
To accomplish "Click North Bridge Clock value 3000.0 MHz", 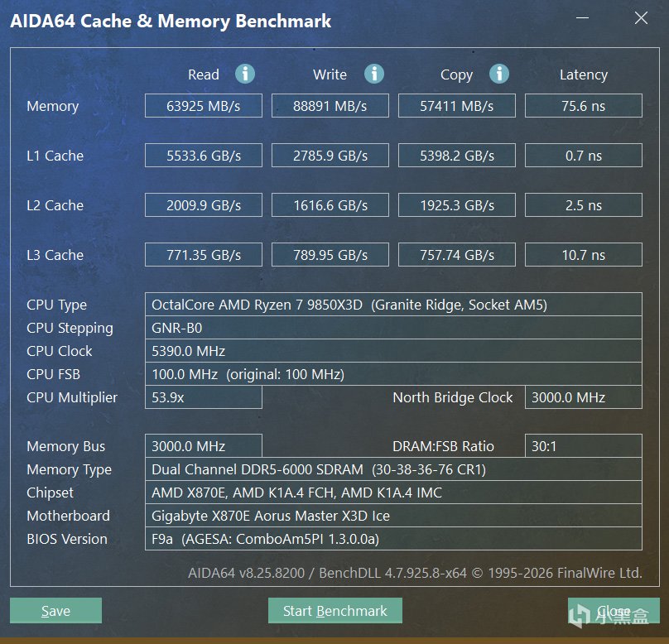I will pyautogui.click(x=584, y=397).
